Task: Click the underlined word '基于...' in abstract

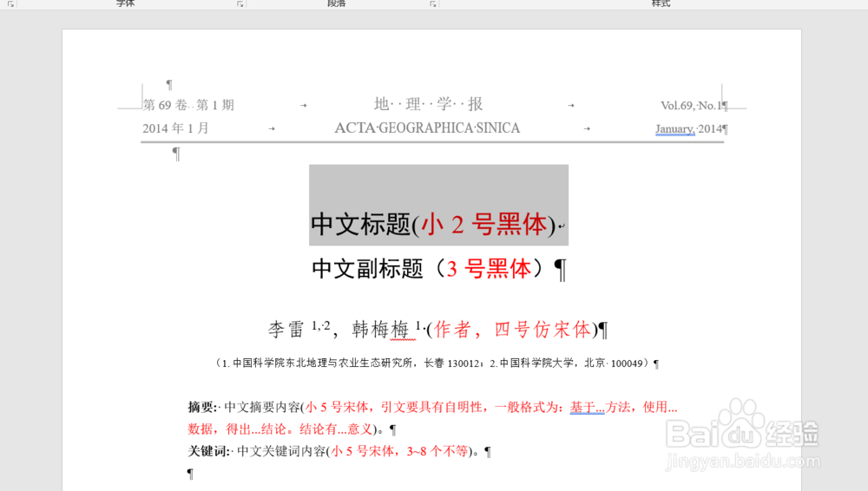Action: pyautogui.click(x=588, y=408)
